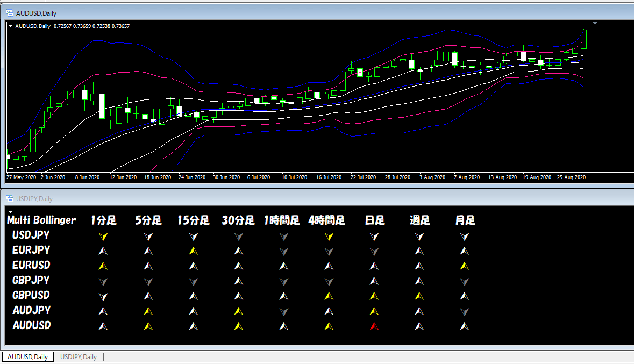Click GBPJPY 月足 gray down arrow
Screen dimensions: 634x364
[465, 282]
